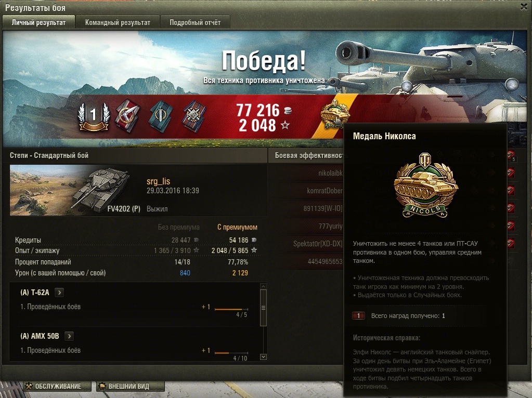The width and height of the screenshot is (532, 398).
Task: Click the first-class mastery badge icon
Action: [x=93, y=116]
